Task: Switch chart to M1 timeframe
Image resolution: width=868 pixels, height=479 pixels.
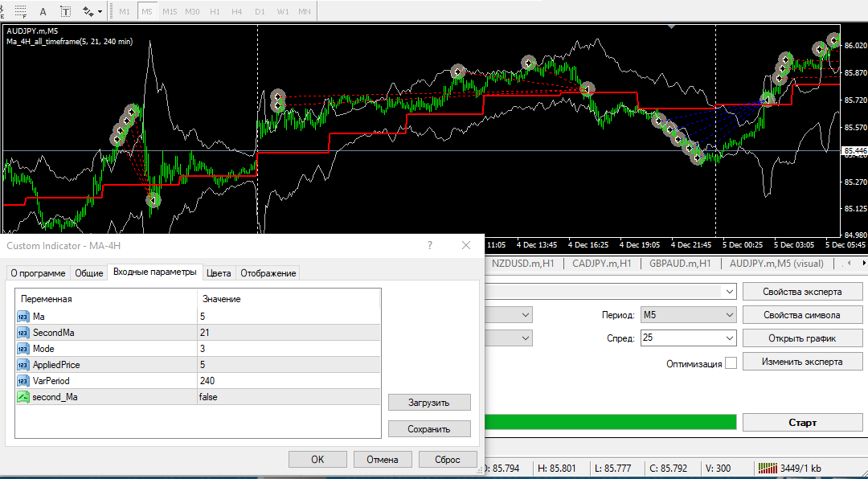Action: pos(125,11)
